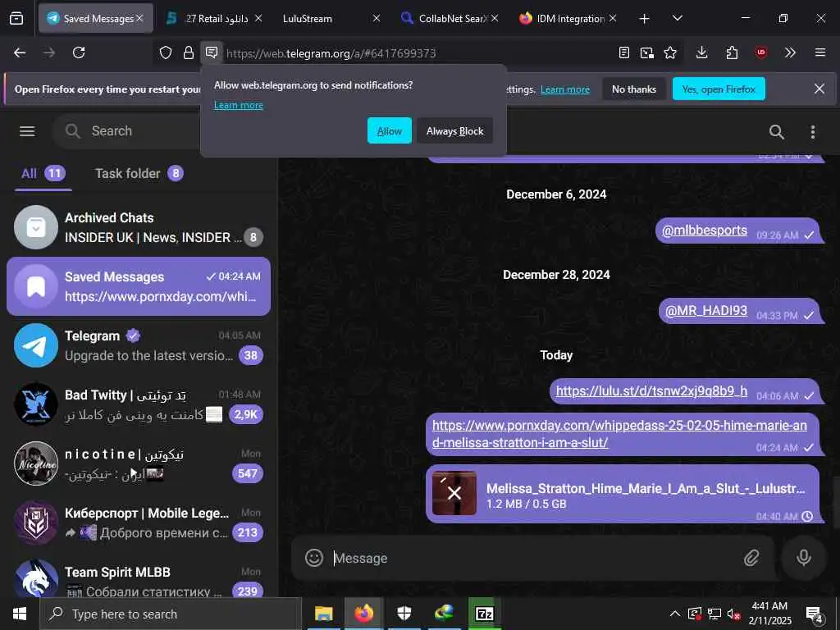Viewport: 840px width, 630px height.
Task: Open Archived Chats row
Action: coord(138,227)
